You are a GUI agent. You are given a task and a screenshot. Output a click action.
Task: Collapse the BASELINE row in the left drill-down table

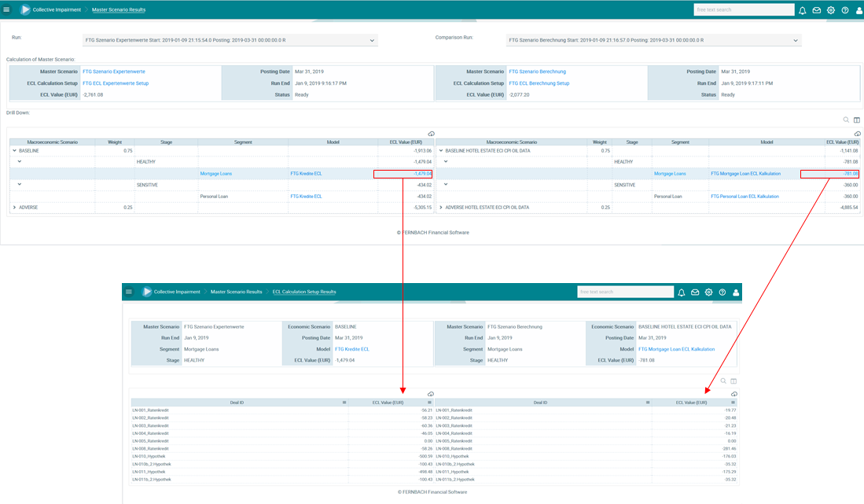click(13, 150)
